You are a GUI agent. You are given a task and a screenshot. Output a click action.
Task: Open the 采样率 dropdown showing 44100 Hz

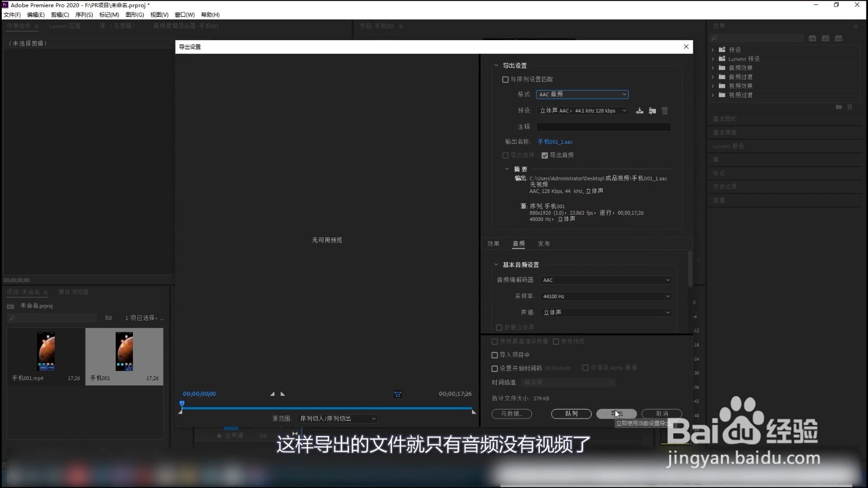605,296
